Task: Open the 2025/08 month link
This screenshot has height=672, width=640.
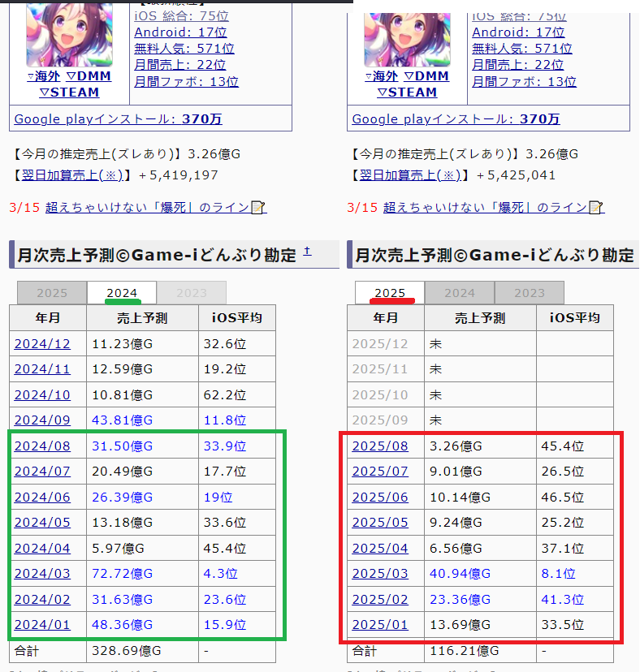Action: [380, 446]
